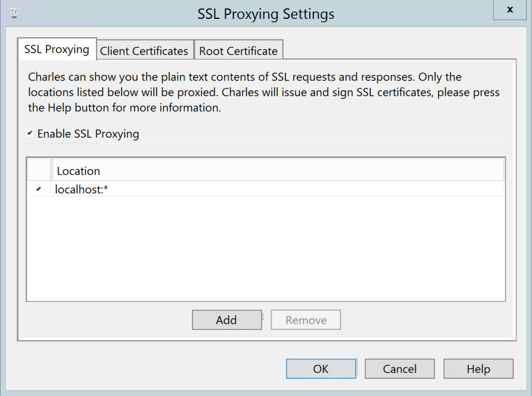Uncheck the localhost:* location checkbox
Screen dimensions: 532x396
click(38, 189)
